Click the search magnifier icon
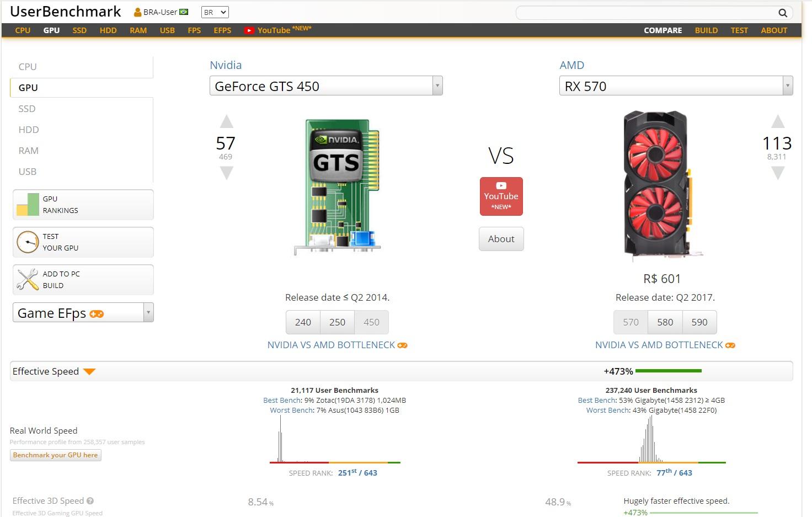 [x=782, y=13]
